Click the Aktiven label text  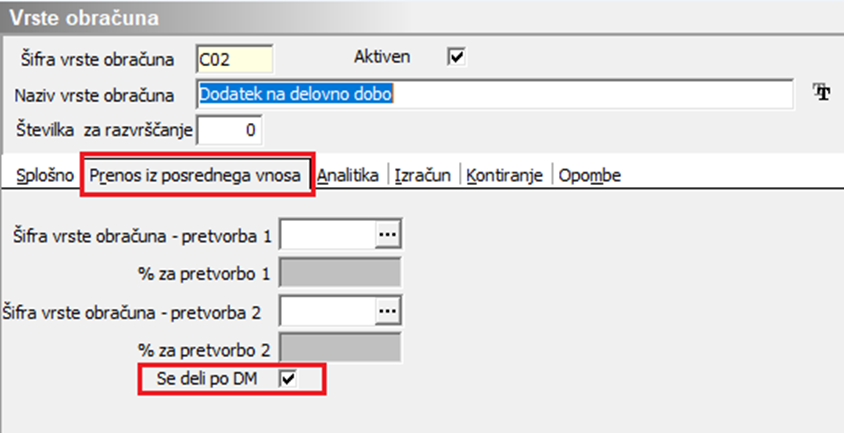(383, 57)
